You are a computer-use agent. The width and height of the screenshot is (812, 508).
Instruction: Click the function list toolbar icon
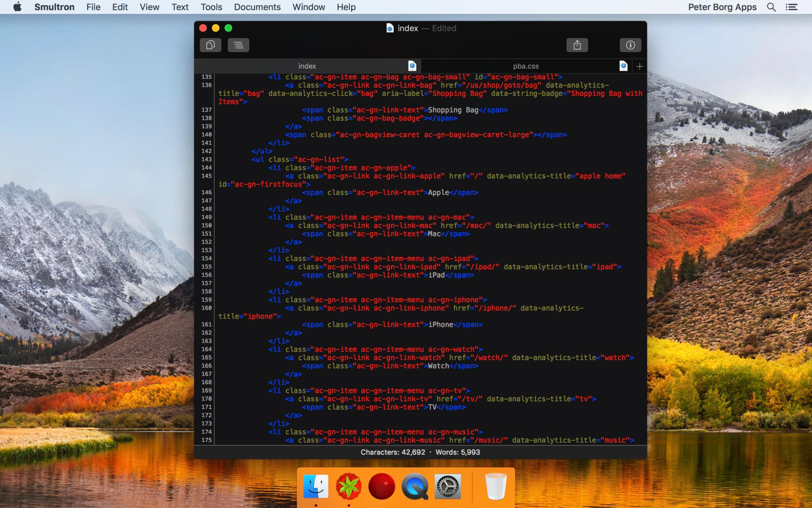coord(238,45)
